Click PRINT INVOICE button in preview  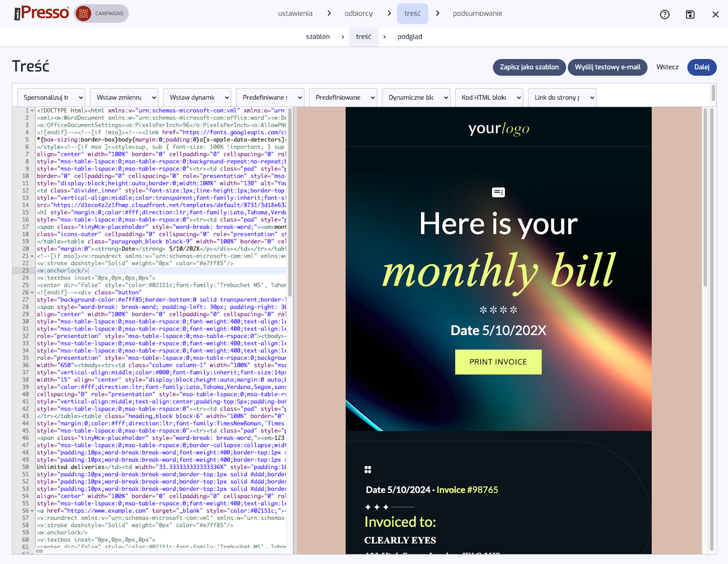(x=498, y=362)
